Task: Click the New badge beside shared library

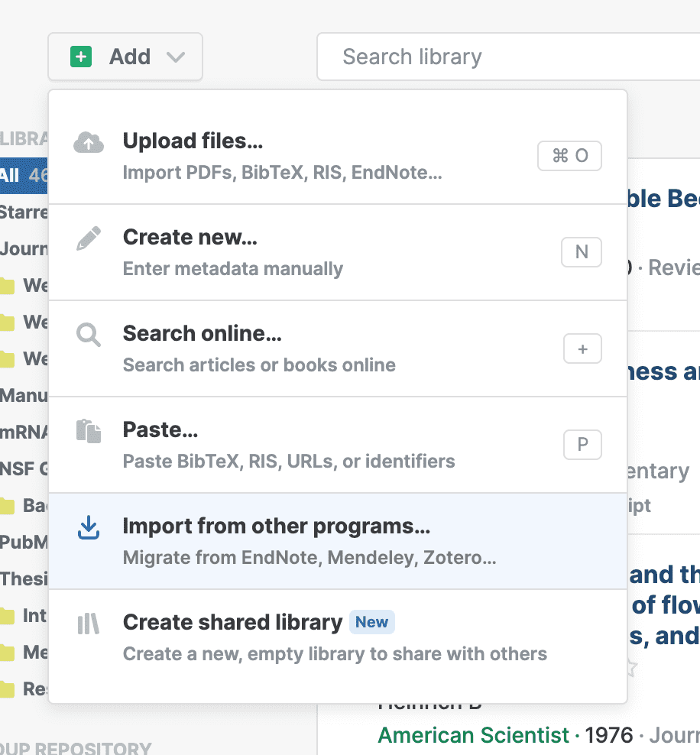Action: coord(371,623)
